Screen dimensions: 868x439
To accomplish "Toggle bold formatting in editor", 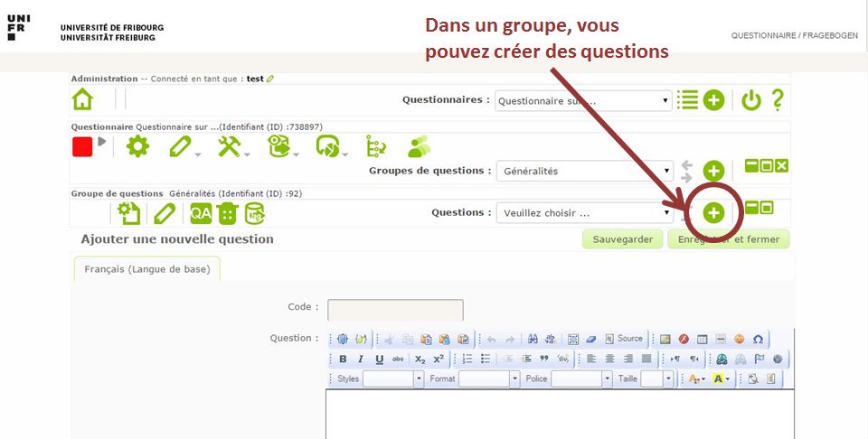I will coord(343,360).
